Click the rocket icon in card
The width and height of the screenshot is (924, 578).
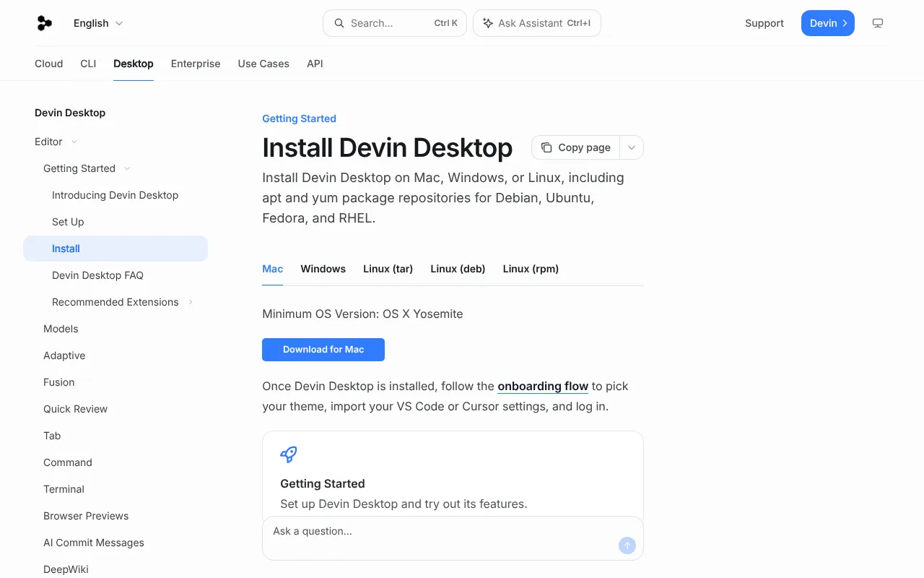pyautogui.click(x=289, y=454)
